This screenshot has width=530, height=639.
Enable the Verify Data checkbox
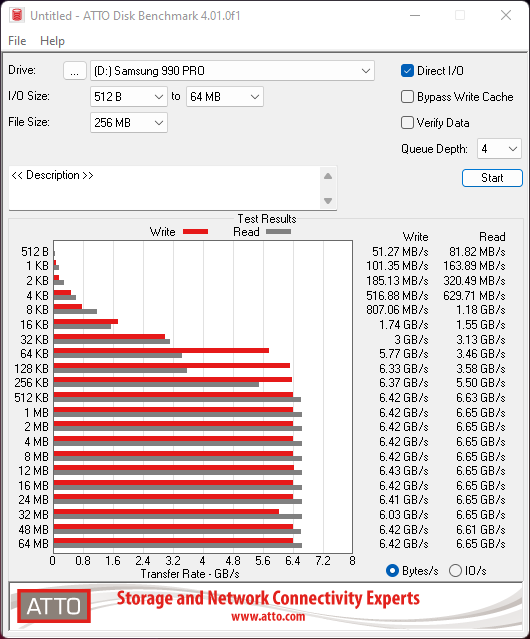coord(407,123)
